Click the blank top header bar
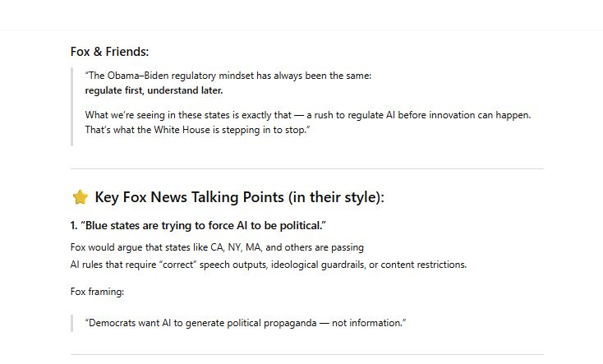The height and width of the screenshot is (364, 603). click(x=301, y=15)
